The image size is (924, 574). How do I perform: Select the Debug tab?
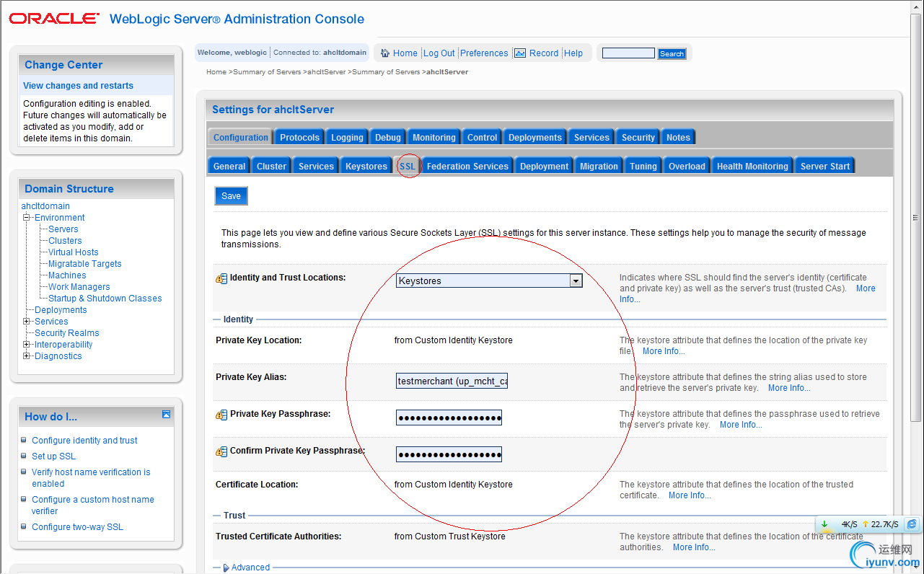point(388,138)
